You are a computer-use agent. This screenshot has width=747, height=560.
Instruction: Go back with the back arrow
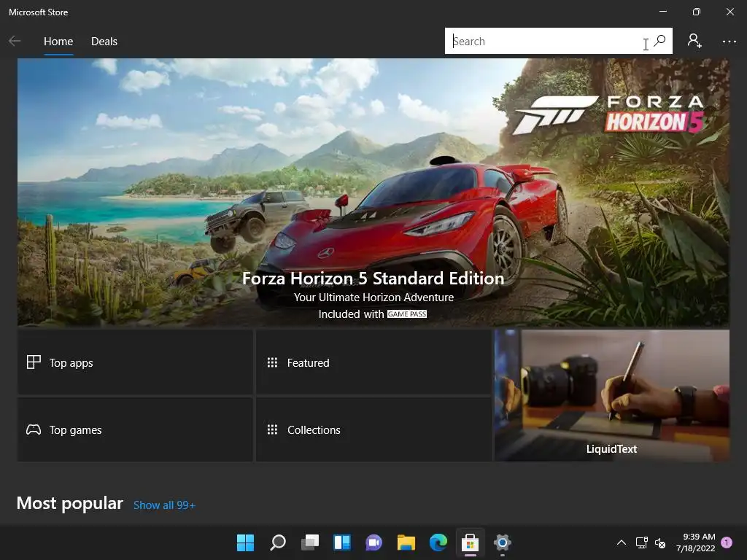15,42
